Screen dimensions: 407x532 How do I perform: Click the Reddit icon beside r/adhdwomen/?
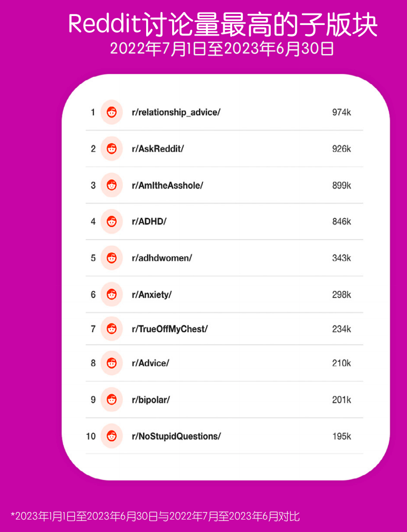tap(112, 258)
